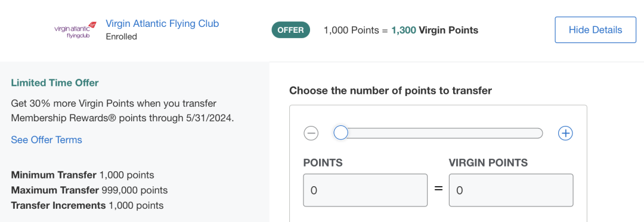This screenshot has width=644, height=222.
Task: Open the Virgin Atlantic Flying Club link
Action: click(162, 23)
